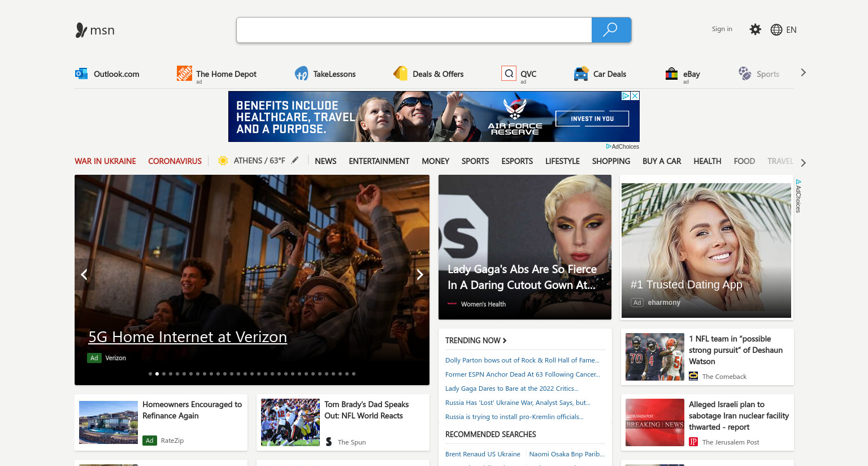Click the eBay shopping bag icon
Image resolution: width=868 pixels, height=466 pixels.
(671, 74)
